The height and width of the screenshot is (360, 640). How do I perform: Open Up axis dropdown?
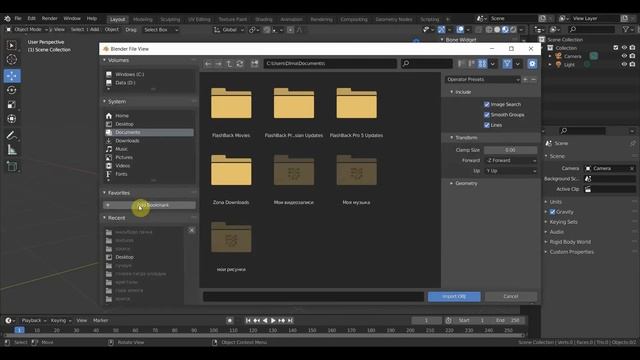pos(510,171)
